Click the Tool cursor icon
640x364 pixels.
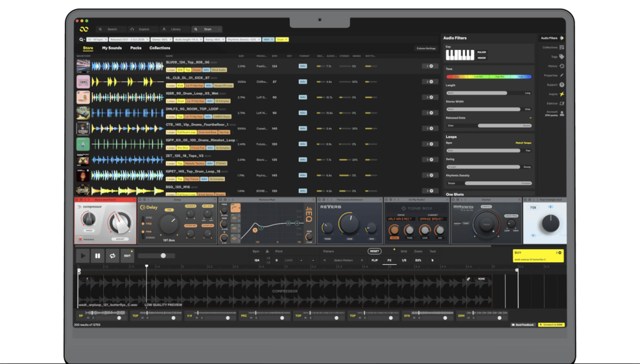pyautogui.click(x=432, y=260)
